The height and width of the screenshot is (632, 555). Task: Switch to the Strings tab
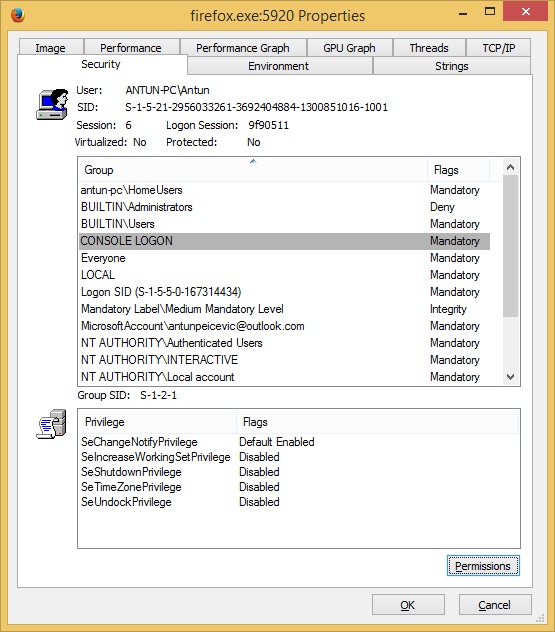click(451, 66)
